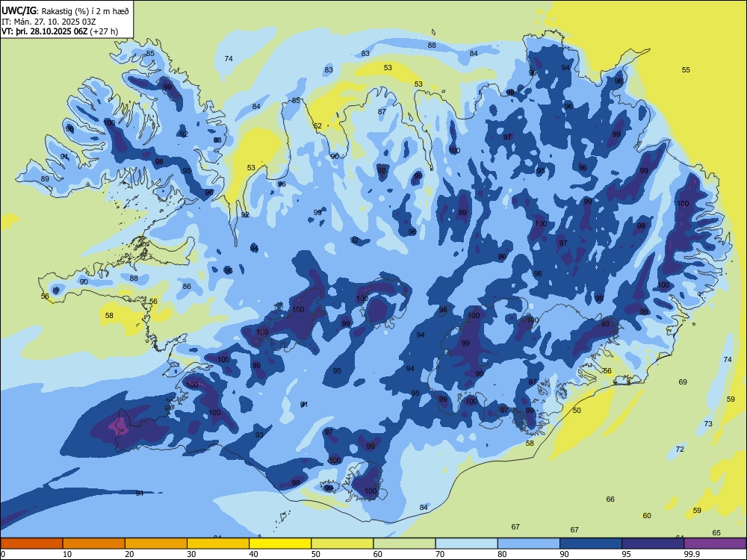Click the legend tick label "30"
This screenshot has width=747, height=560.
click(x=191, y=554)
